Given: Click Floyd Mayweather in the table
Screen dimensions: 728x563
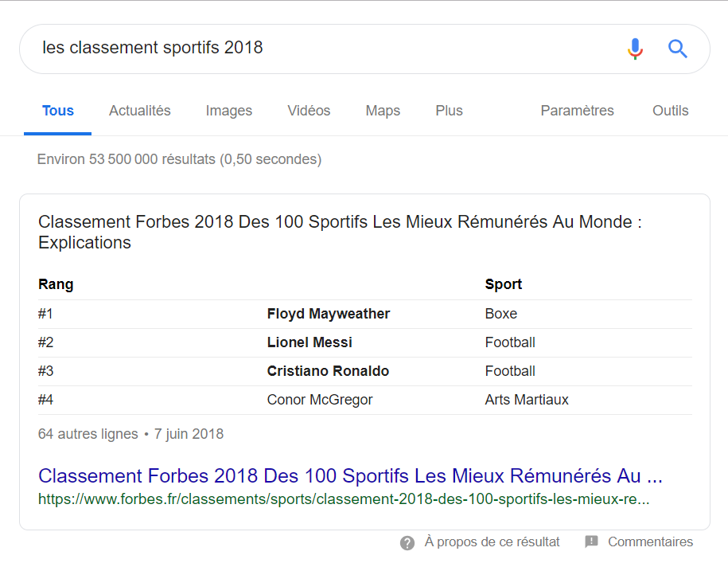Looking at the screenshot, I should click(x=329, y=314).
